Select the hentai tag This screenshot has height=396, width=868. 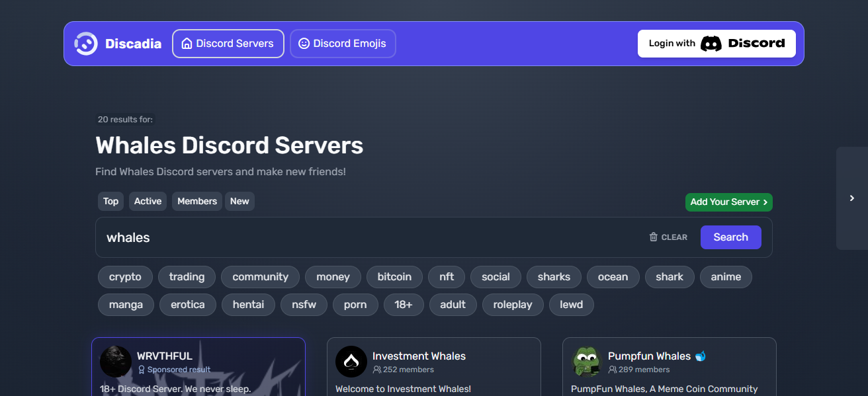click(248, 305)
